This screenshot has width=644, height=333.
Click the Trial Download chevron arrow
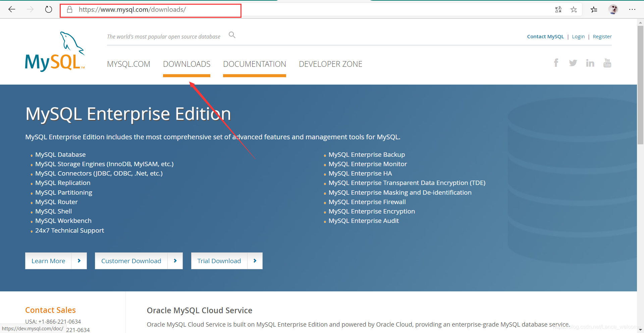point(255,261)
